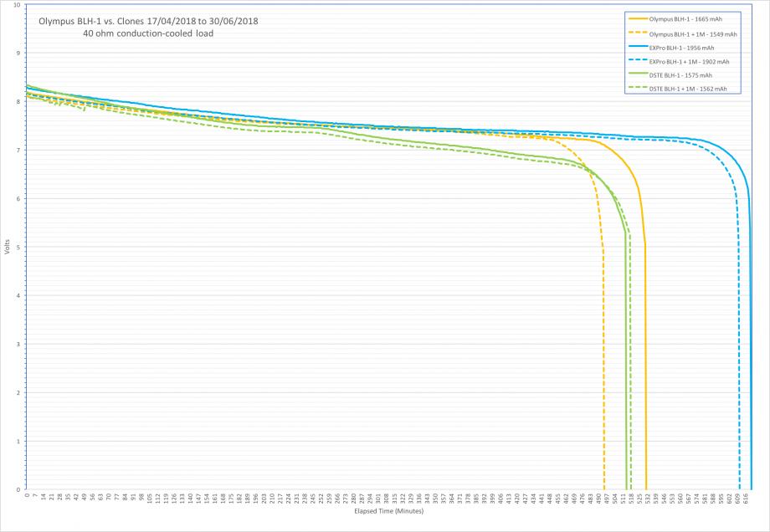Click the '5' label on the Volts axis
Image resolution: width=770 pixels, height=532 pixels.
(x=20, y=247)
